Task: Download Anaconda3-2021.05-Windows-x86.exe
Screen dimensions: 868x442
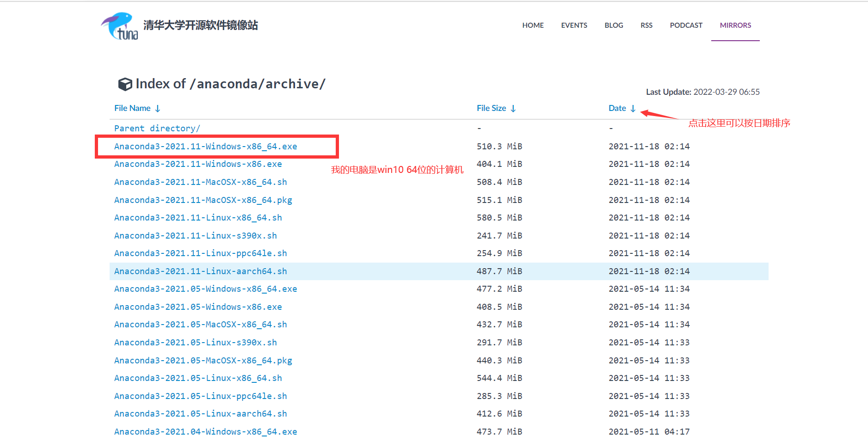Action: pyautogui.click(x=198, y=307)
